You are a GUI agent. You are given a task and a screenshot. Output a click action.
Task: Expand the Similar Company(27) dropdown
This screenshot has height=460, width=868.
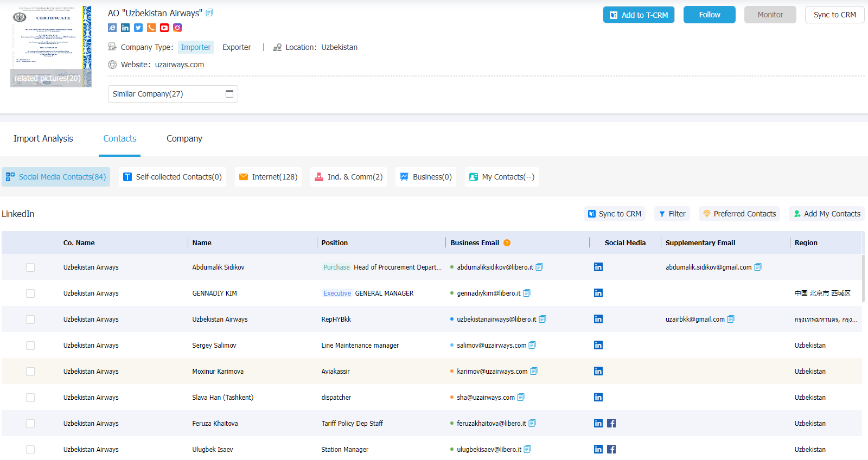point(173,94)
